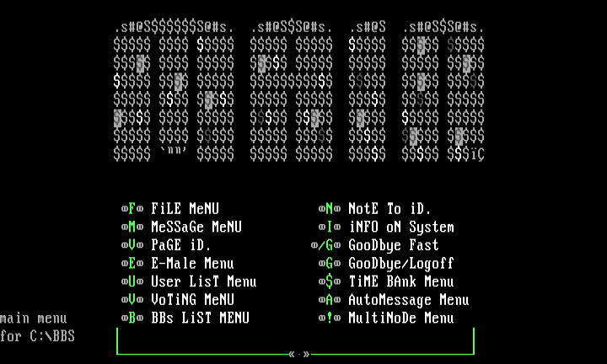The width and height of the screenshot is (607, 364).
Task: Select the A hotkey beside AutoMessage Menu
Action: coord(330,300)
